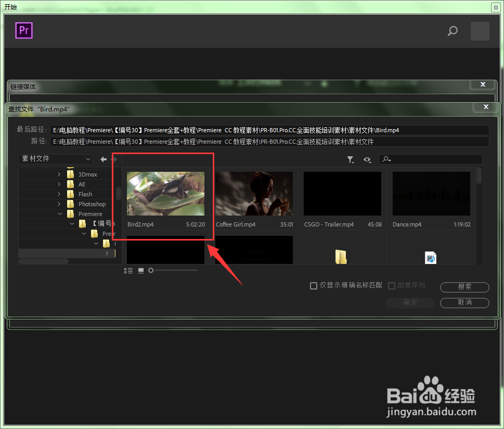
Task: Click the document file icon in results
Action: tap(431, 257)
